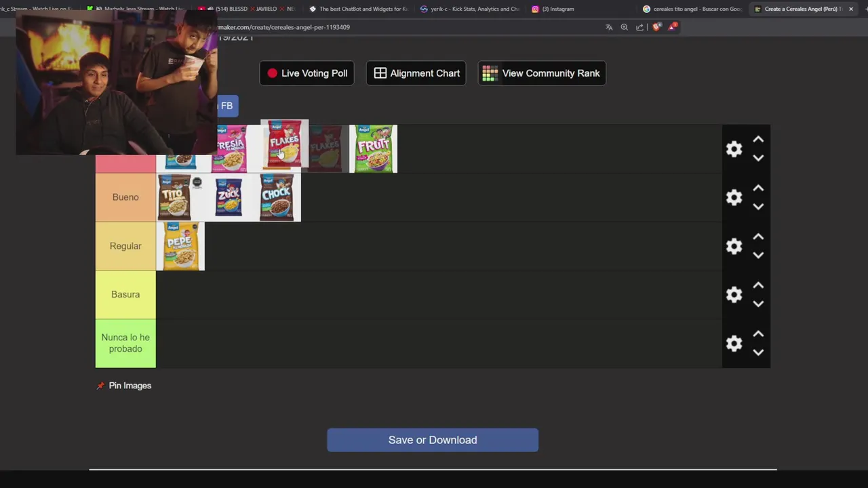Open the Alignment Chart view
Screen dimensions: 868x488
coord(416,73)
